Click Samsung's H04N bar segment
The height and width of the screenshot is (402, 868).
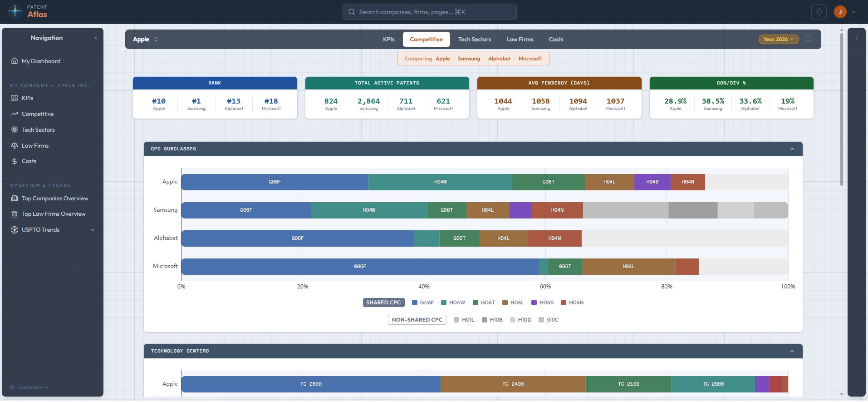pos(557,210)
